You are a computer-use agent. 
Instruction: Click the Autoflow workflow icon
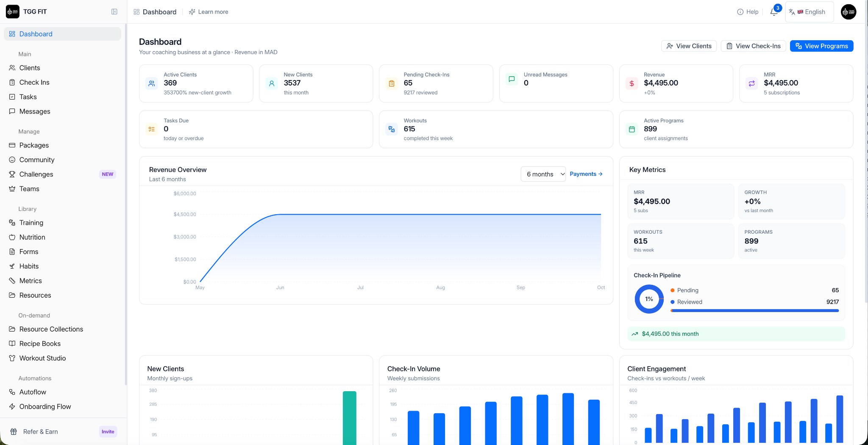click(12, 392)
